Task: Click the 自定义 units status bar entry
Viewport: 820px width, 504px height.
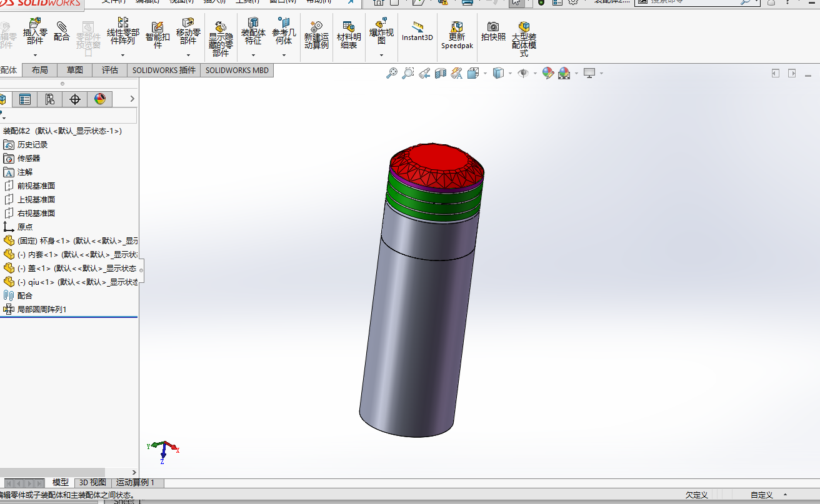Action: click(762, 495)
